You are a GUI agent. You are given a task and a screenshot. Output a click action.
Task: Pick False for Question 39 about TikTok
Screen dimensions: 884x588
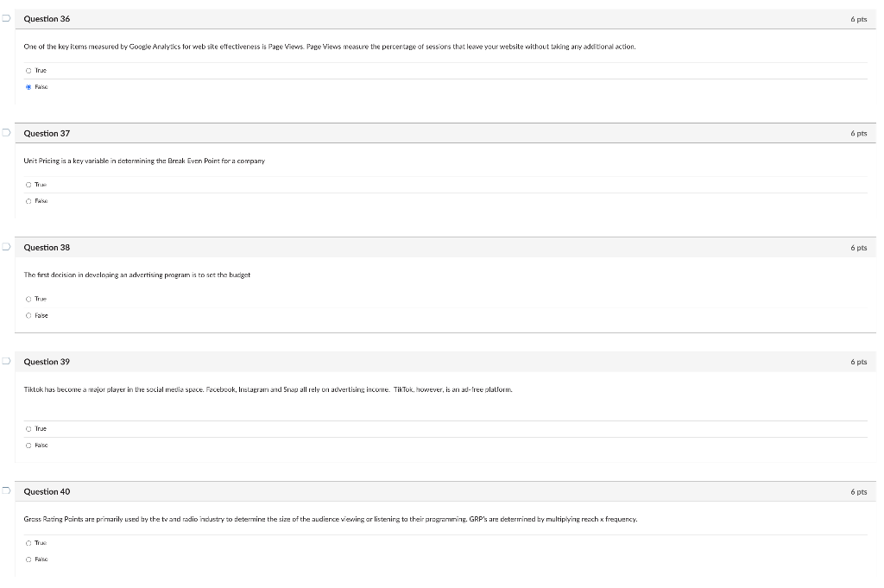(28, 446)
